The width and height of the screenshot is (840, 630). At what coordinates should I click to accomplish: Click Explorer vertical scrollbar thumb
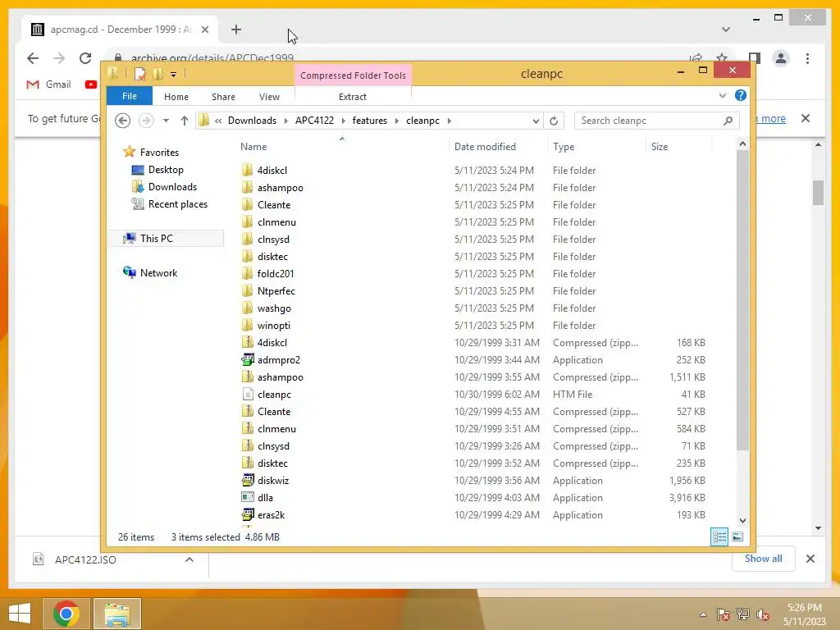(x=742, y=300)
